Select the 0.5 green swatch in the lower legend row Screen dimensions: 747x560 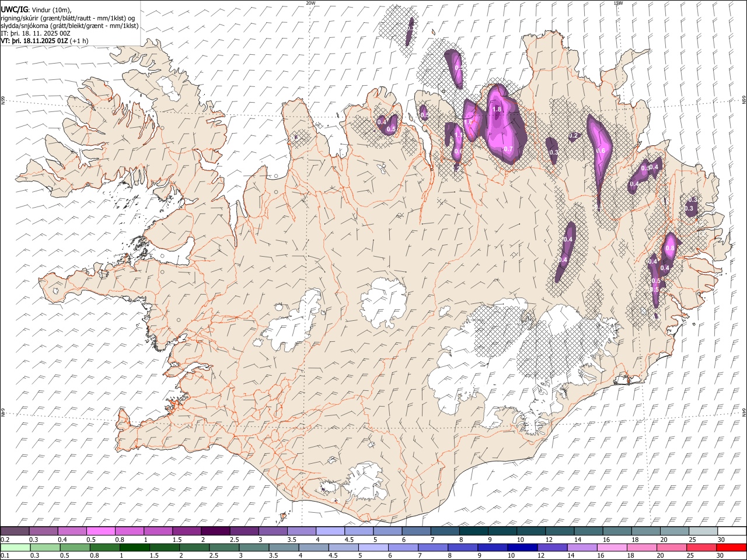[75, 547]
